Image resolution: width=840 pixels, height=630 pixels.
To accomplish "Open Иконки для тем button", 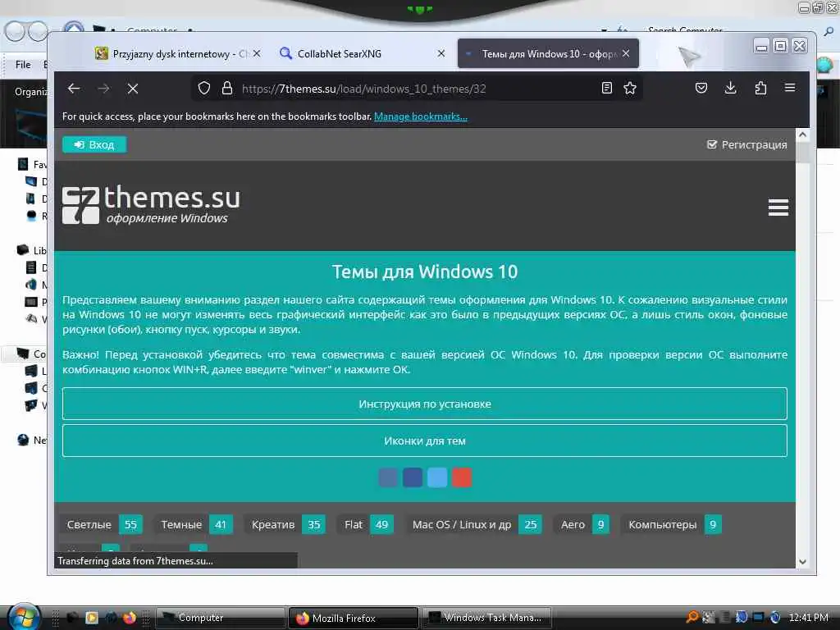I will click(425, 441).
